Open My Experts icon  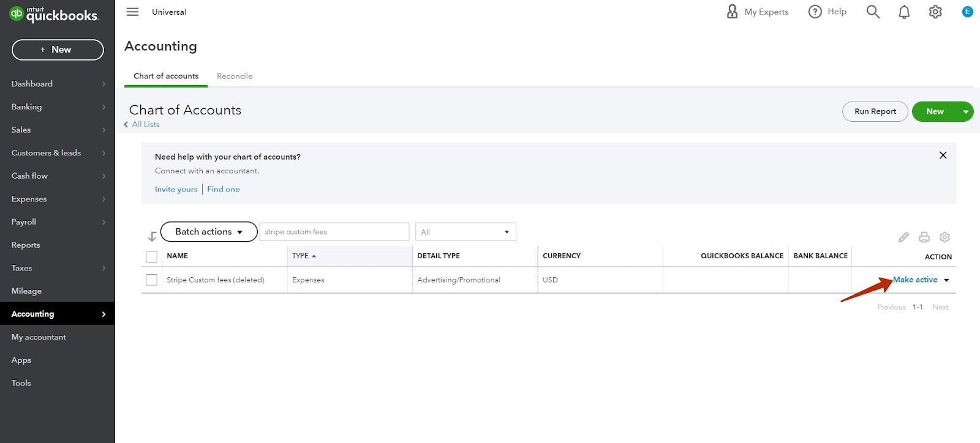(x=732, y=12)
